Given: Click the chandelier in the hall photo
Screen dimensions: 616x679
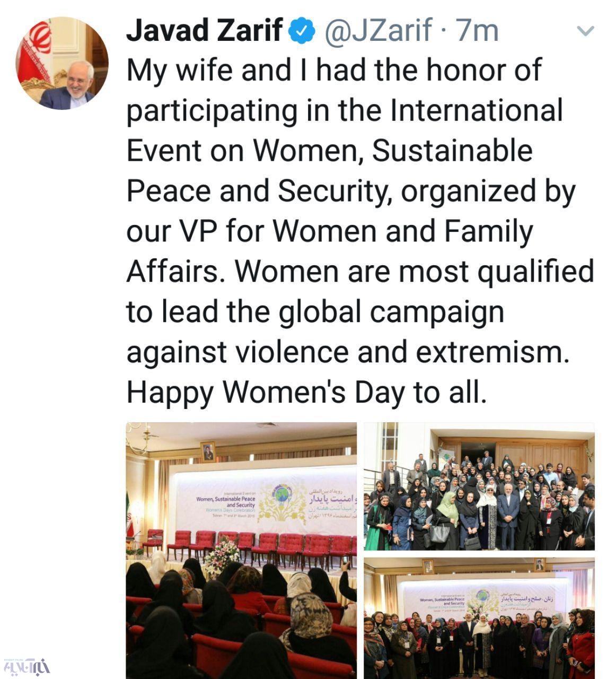Looking at the screenshot, I should (140, 438).
